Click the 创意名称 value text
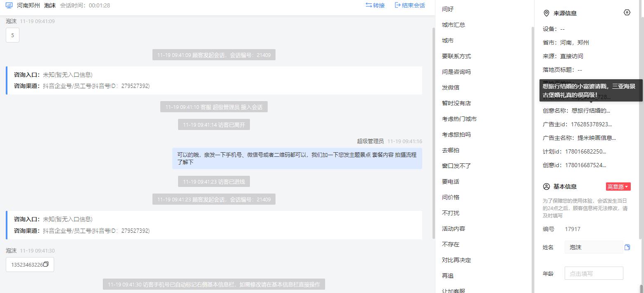The image size is (644, 293). tap(591, 111)
